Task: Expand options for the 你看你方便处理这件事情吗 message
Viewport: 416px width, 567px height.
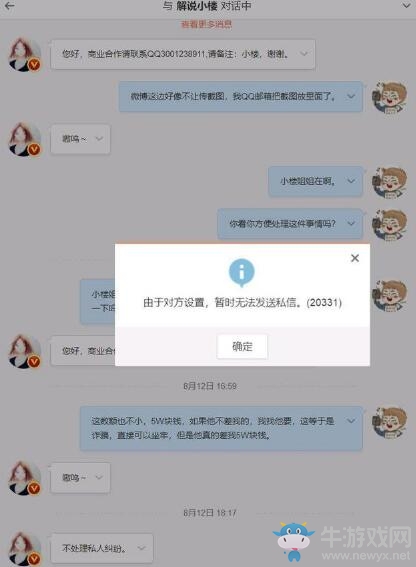Action: pyautogui.click(x=351, y=223)
